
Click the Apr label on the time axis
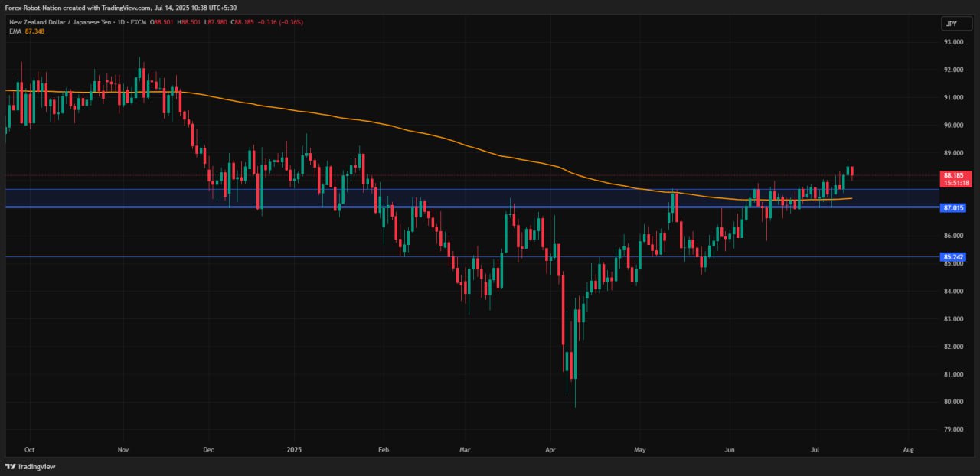550,449
